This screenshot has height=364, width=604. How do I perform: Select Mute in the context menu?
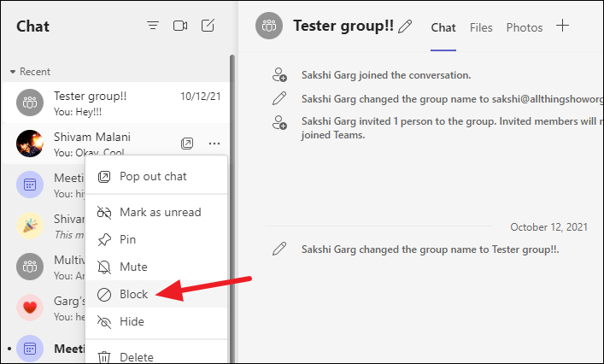[156, 267]
